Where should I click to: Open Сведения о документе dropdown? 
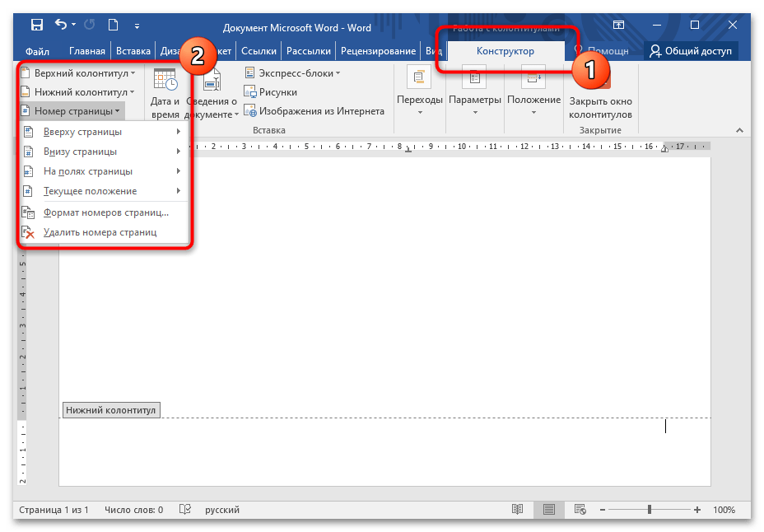(x=212, y=94)
